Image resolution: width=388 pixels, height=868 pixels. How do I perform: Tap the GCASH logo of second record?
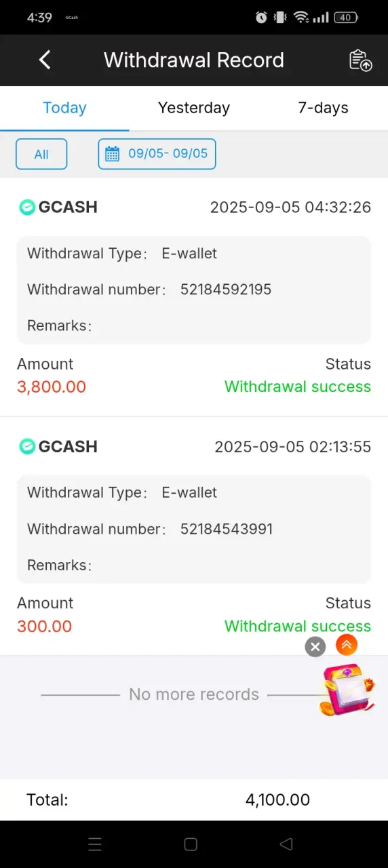tap(26, 446)
